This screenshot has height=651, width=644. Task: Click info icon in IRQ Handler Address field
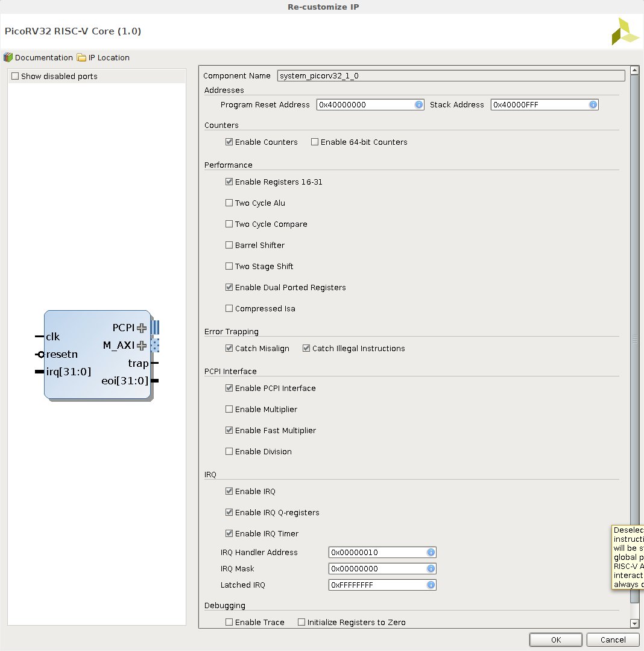pos(431,552)
